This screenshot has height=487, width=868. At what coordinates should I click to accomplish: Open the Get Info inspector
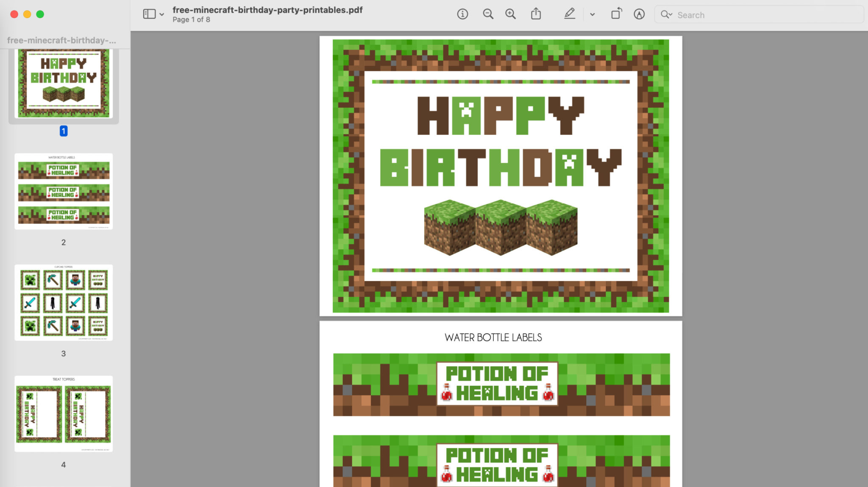click(462, 14)
